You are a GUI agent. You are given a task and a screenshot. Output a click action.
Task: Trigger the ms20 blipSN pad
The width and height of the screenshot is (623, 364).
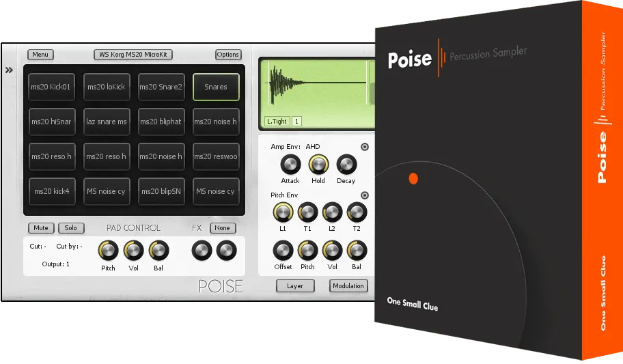(x=161, y=191)
